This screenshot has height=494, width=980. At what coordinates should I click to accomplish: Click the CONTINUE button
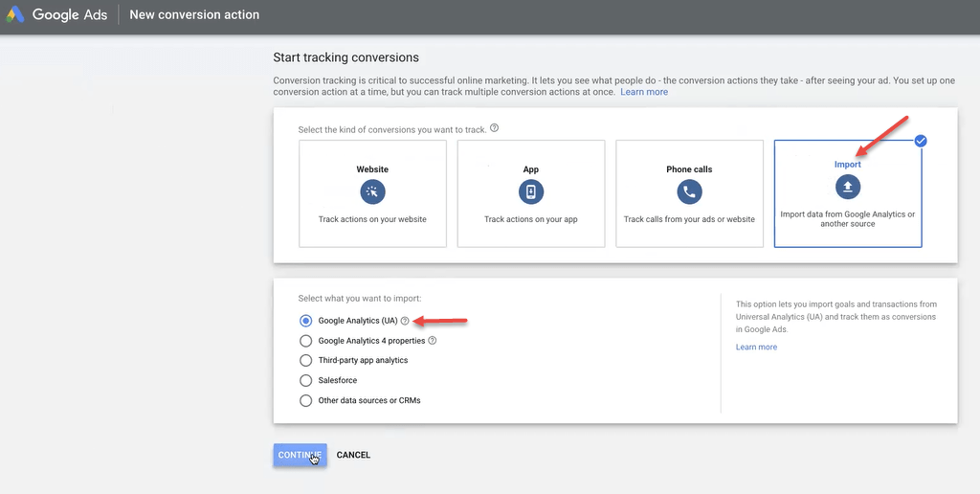point(300,456)
